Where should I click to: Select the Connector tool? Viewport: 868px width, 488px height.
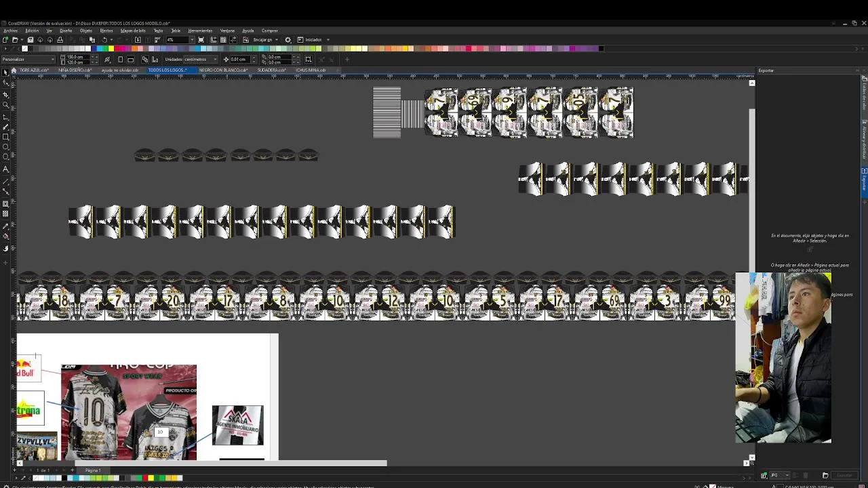(x=5, y=190)
